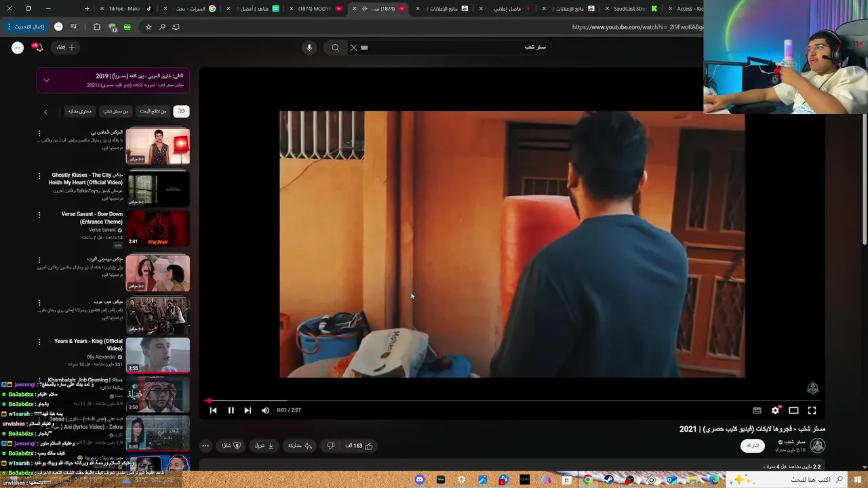The height and width of the screenshot is (488, 868).
Task: Enter full screen video mode
Action: point(812,410)
